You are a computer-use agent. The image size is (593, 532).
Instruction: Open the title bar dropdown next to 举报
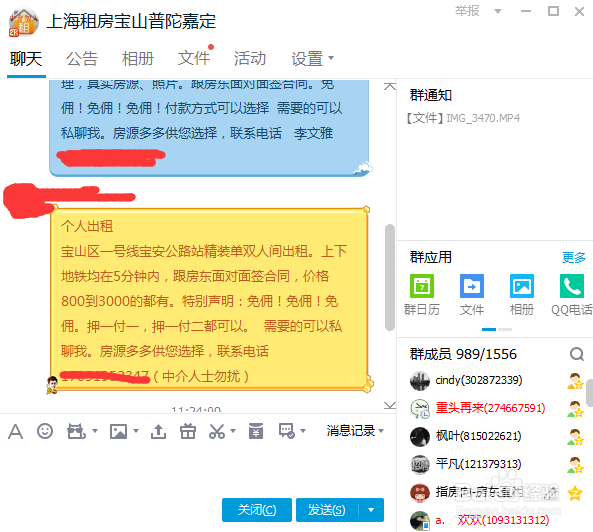[498, 11]
